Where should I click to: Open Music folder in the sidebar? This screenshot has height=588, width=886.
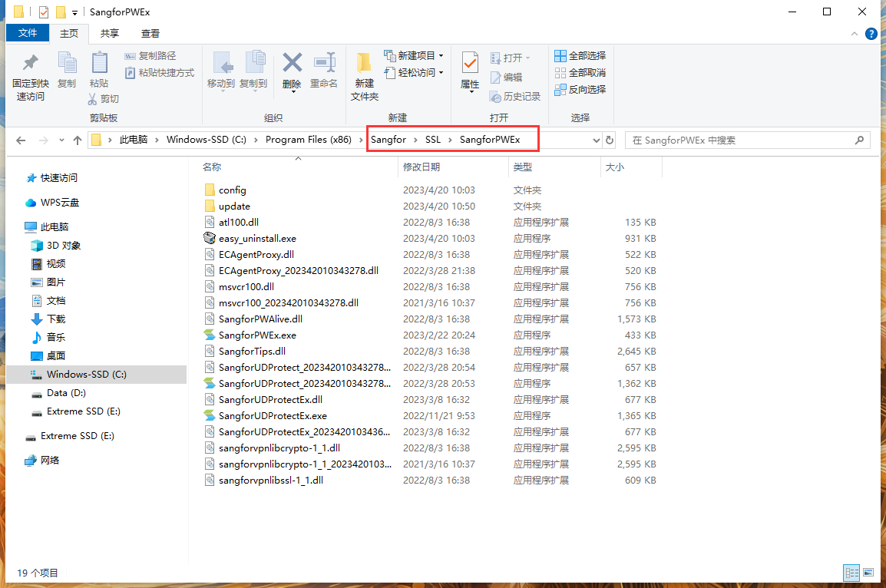click(x=55, y=337)
